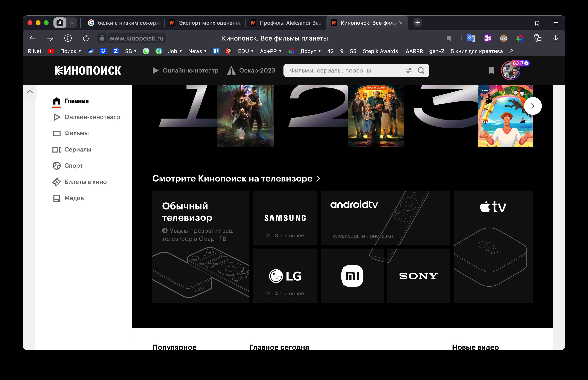
Task: Switch to Профиль Aleksandr tab
Action: pos(286,23)
